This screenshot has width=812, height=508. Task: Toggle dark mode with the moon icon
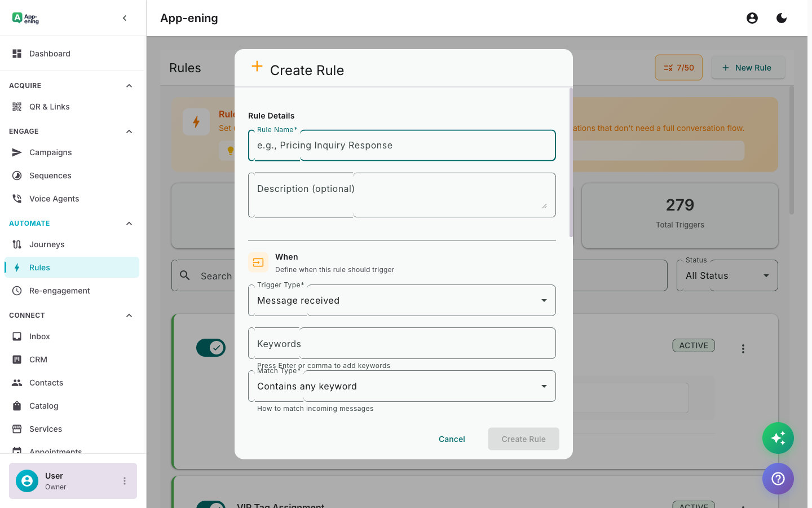click(x=782, y=17)
